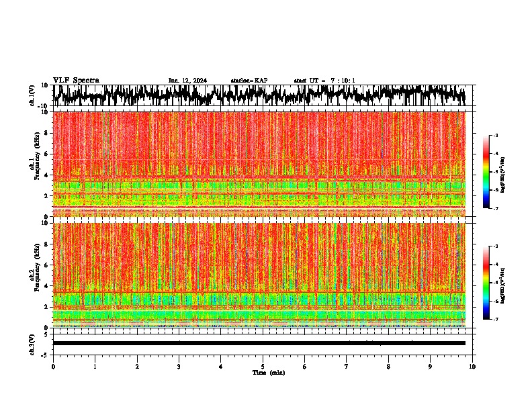Click time axis tick label "7"
This screenshot has width=532, height=411.
pyautogui.click(x=347, y=366)
